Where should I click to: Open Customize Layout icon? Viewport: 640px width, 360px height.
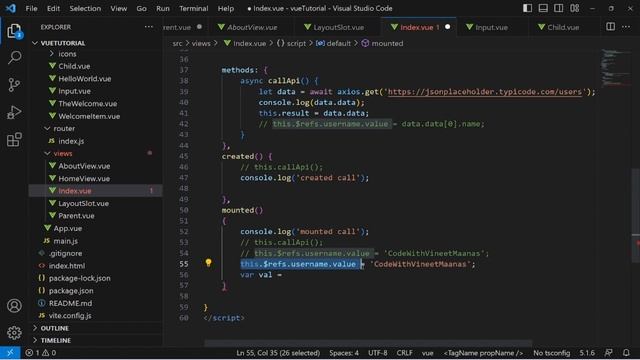(575, 8)
